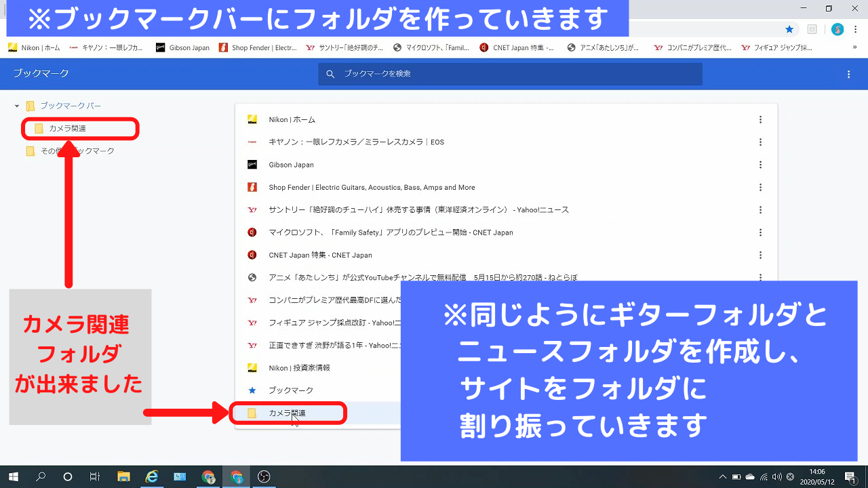868x488 pixels.
Task: Open the Chrome profile avatar
Action: [x=837, y=30]
